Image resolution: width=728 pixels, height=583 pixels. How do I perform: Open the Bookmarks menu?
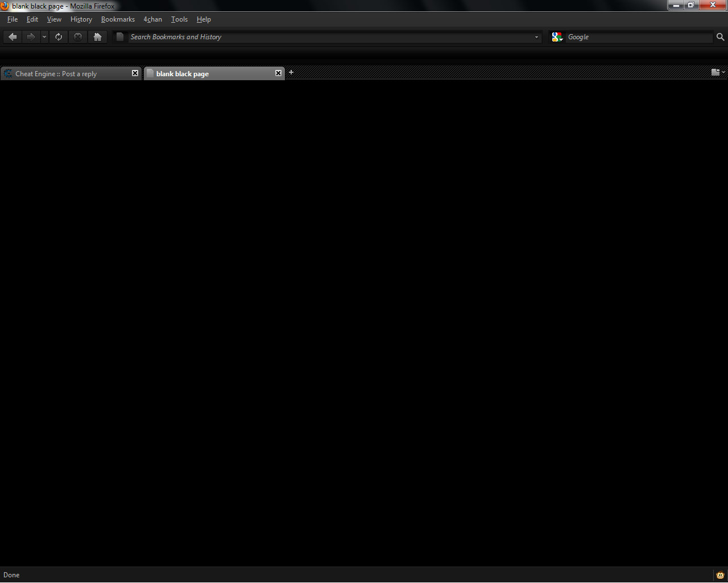click(x=118, y=19)
